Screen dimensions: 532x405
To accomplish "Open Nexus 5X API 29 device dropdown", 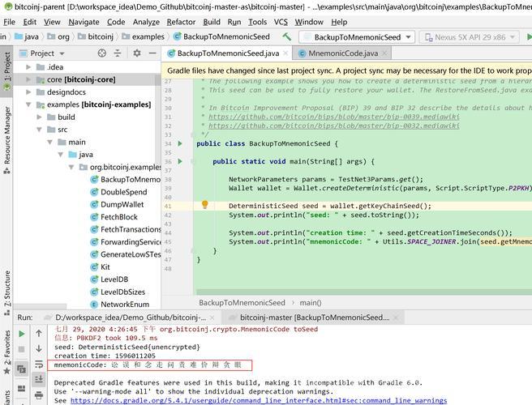I will click(470, 37).
